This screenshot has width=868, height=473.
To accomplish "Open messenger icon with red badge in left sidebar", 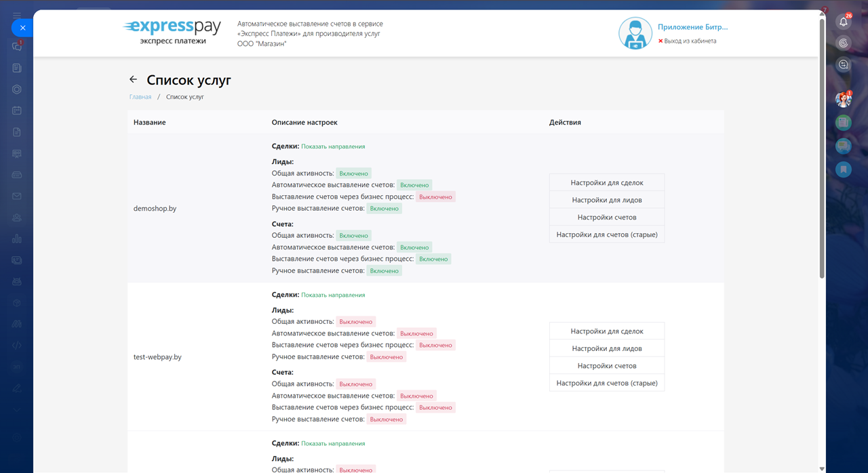I will click(x=17, y=46).
